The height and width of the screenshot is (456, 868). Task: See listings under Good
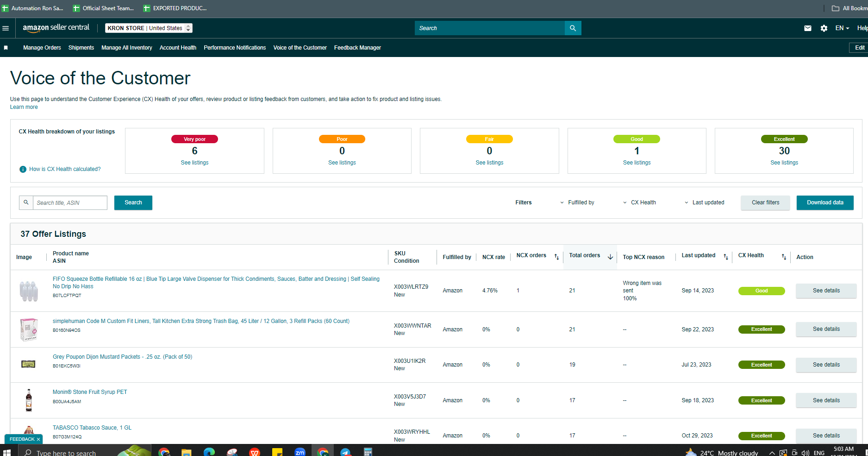[x=637, y=163]
